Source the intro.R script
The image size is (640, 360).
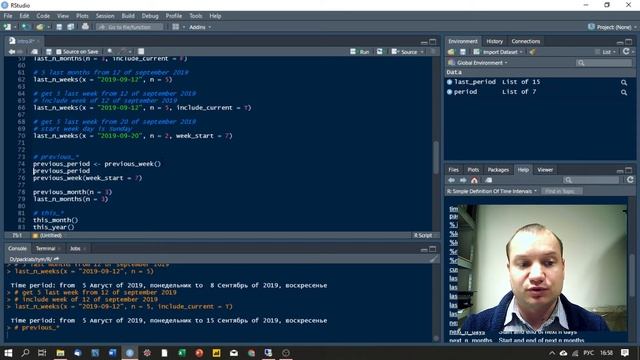[x=404, y=52]
